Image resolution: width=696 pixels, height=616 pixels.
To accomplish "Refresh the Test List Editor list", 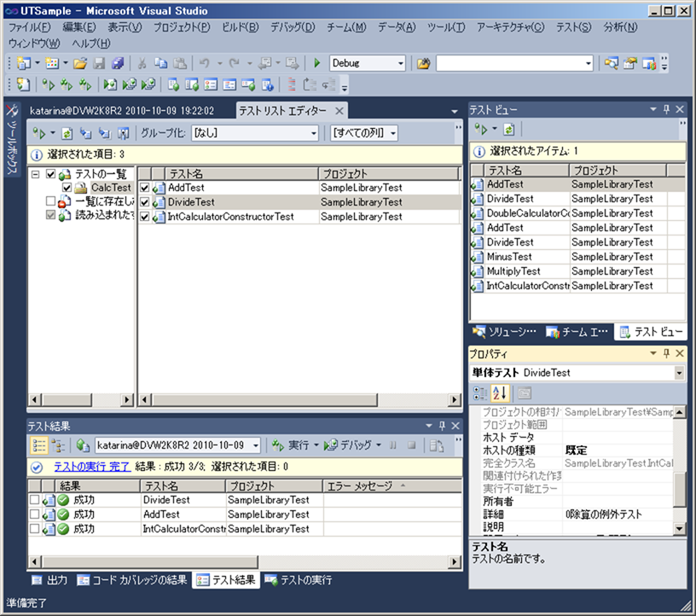I will pos(67,133).
